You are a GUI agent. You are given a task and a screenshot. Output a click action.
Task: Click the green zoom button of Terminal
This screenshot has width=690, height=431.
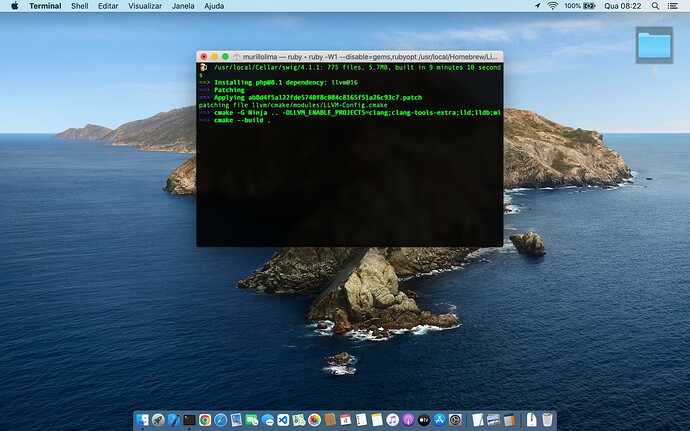225,57
